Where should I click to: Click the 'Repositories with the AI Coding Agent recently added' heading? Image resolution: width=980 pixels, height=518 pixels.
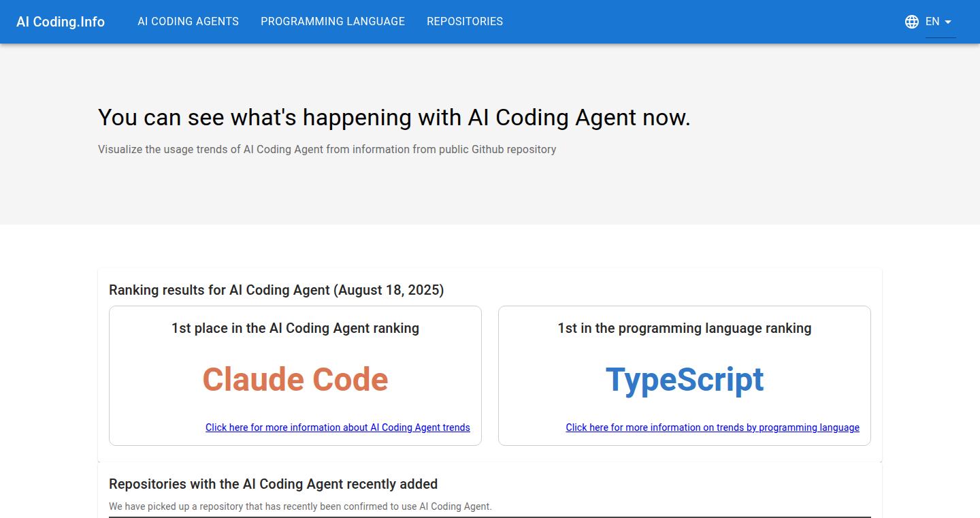[x=273, y=484]
